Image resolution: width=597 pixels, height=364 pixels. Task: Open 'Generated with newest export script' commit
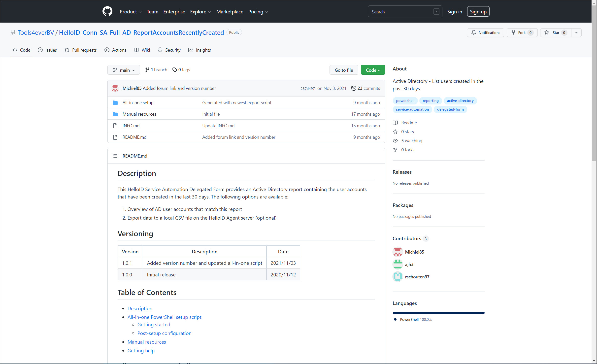237,102
